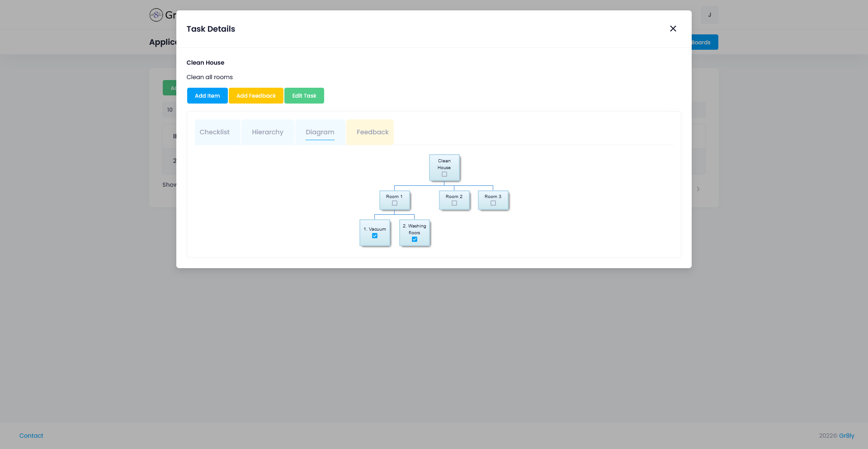Open the J user avatar menu
This screenshot has height=449, width=868.
(709, 14)
